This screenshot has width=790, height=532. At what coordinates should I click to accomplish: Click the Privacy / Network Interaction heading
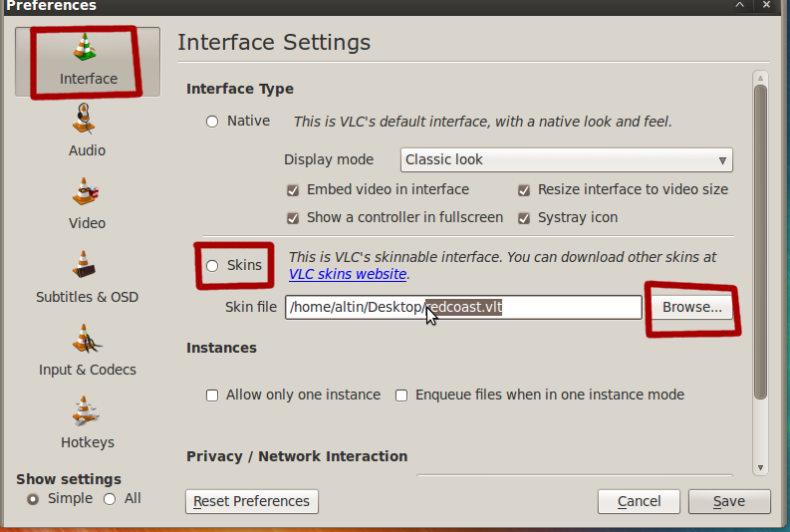pyautogui.click(x=297, y=456)
